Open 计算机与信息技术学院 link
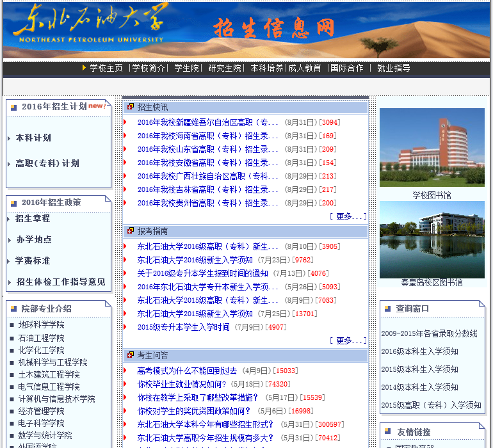The width and height of the screenshot is (493, 448). point(56,399)
